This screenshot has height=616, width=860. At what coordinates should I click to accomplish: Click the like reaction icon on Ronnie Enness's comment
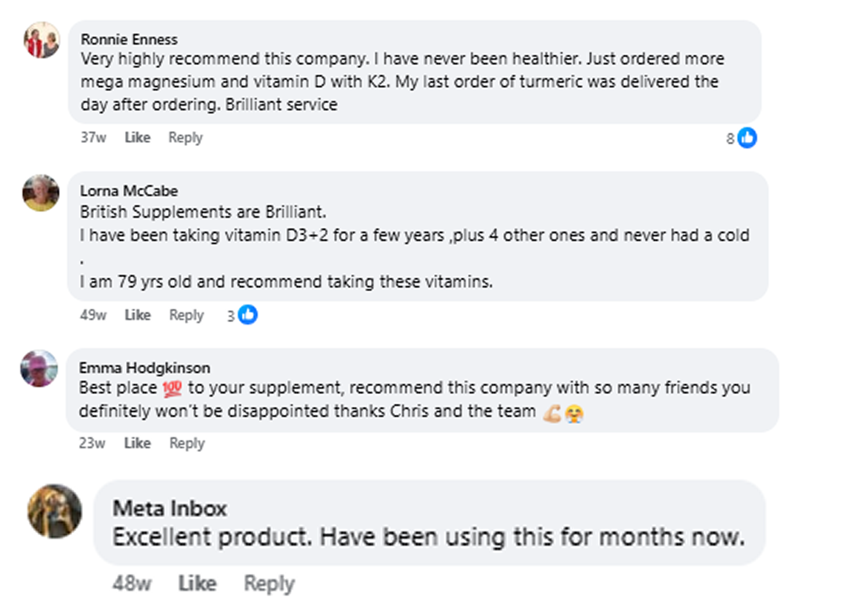[x=747, y=138]
